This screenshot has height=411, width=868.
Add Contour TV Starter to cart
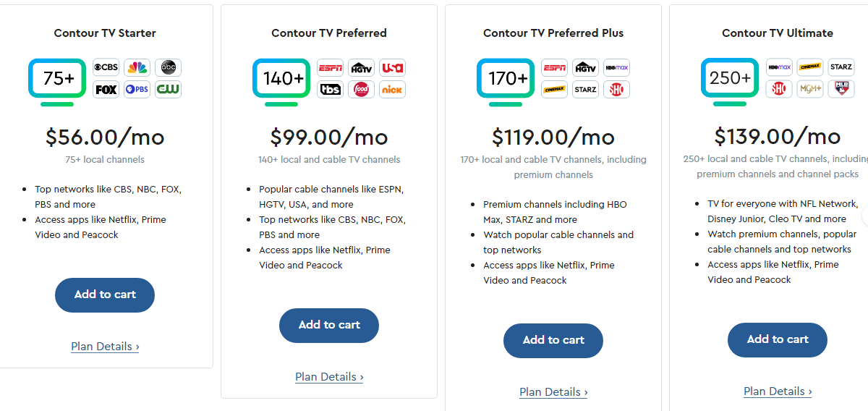[105, 295]
